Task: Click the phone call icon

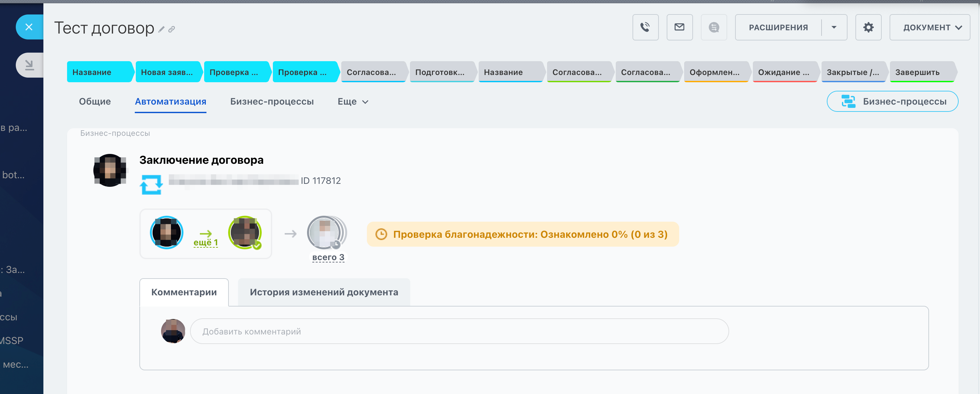Action: (x=645, y=27)
